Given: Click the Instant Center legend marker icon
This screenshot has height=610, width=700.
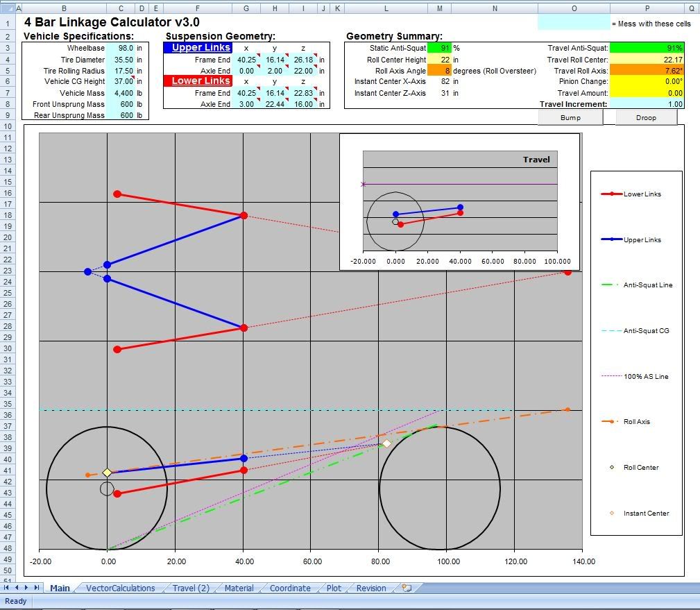Looking at the screenshot, I should tap(611, 513).
